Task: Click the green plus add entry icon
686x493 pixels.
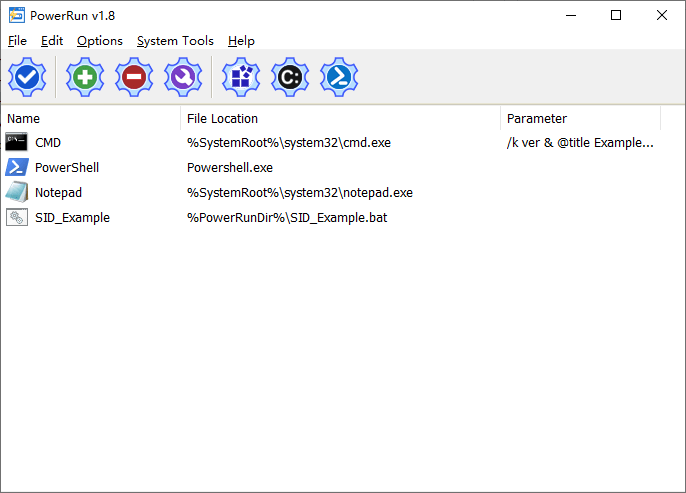Action: point(85,76)
